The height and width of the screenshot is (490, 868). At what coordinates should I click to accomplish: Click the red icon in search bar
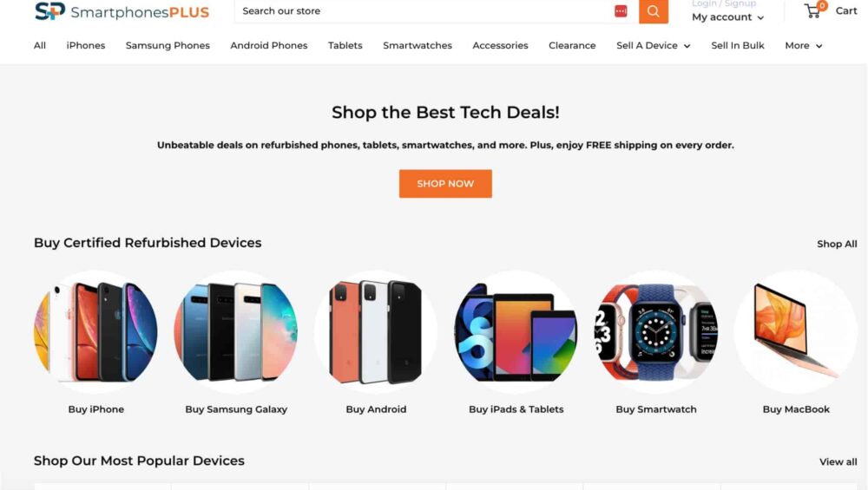click(x=621, y=11)
